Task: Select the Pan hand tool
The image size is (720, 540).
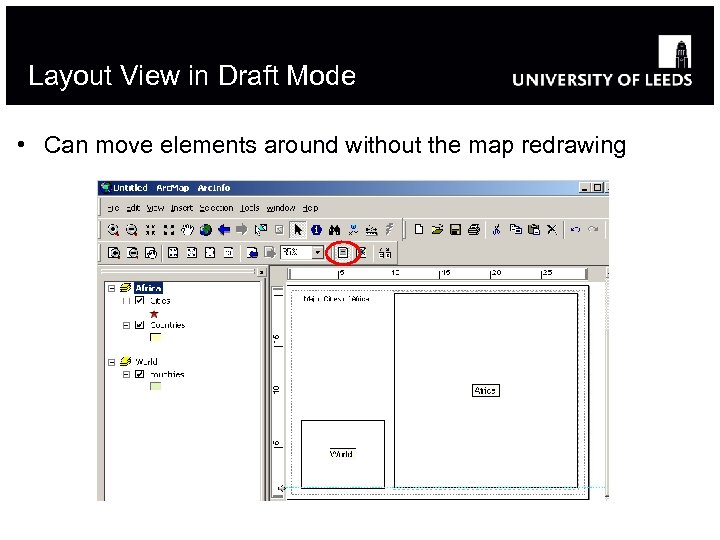Action: [187, 230]
